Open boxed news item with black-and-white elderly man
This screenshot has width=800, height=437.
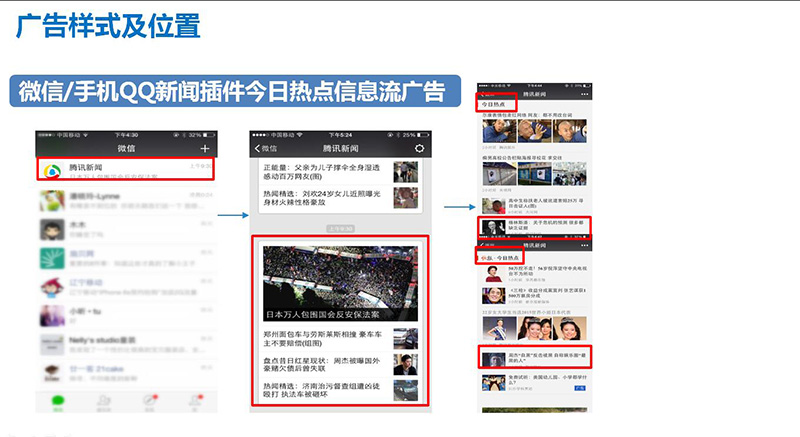(x=534, y=226)
